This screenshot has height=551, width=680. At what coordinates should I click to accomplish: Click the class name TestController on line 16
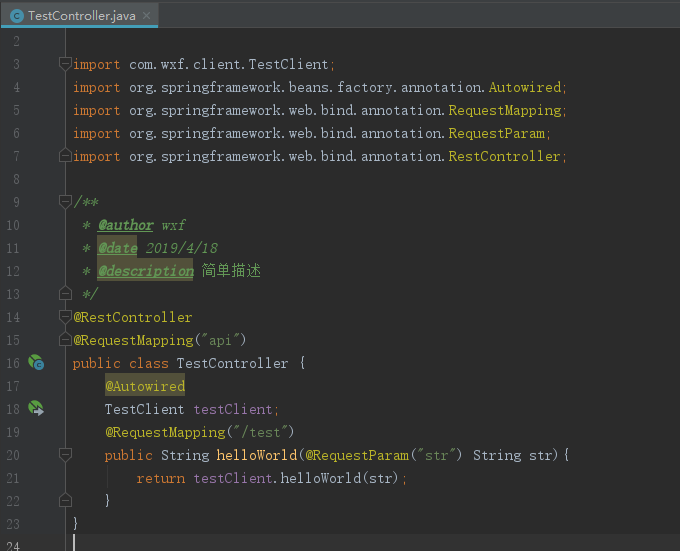click(x=232, y=363)
